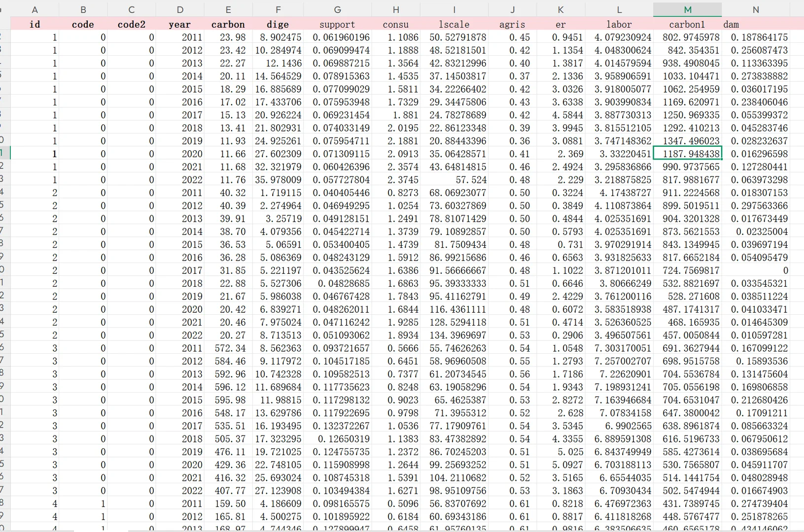Viewport: 804px width, 532px height.
Task: Select the entire column N header
Action: (756, 9)
